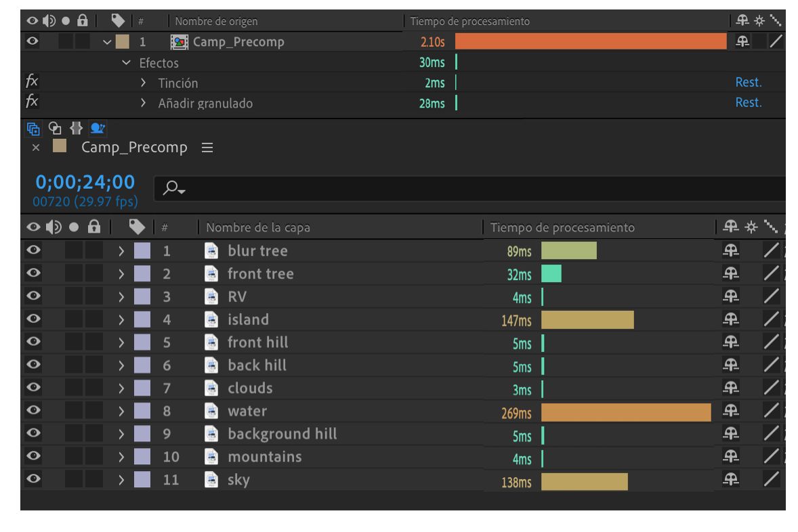Click the Camp_Precomp composition icon in top row

pyautogui.click(x=182, y=42)
